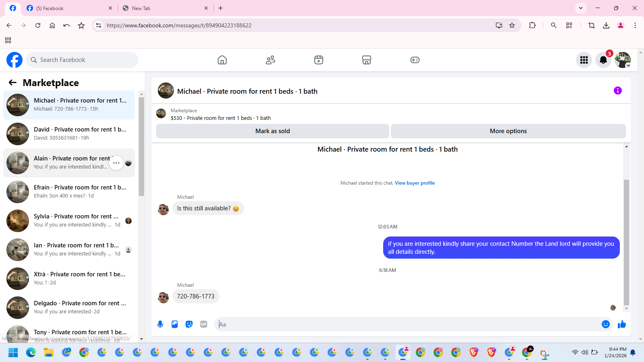
Task: Open the taskbar volume icon
Action: point(584,352)
